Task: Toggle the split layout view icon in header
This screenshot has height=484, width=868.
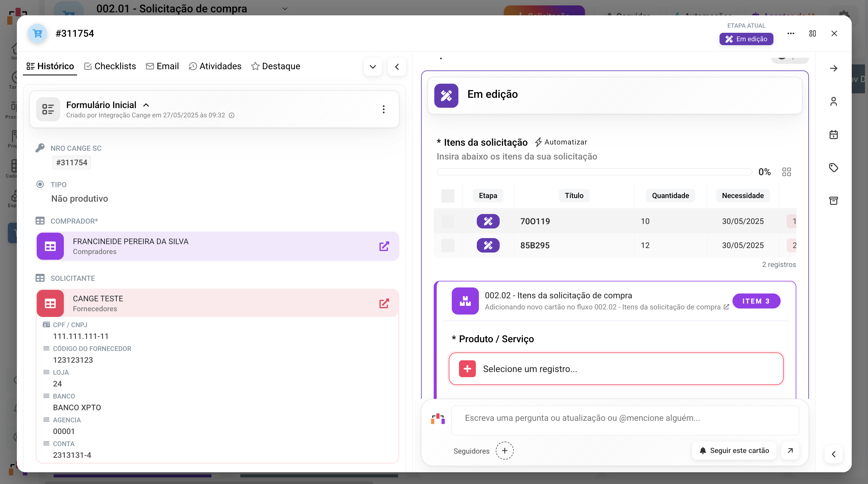Action: pyautogui.click(x=812, y=33)
